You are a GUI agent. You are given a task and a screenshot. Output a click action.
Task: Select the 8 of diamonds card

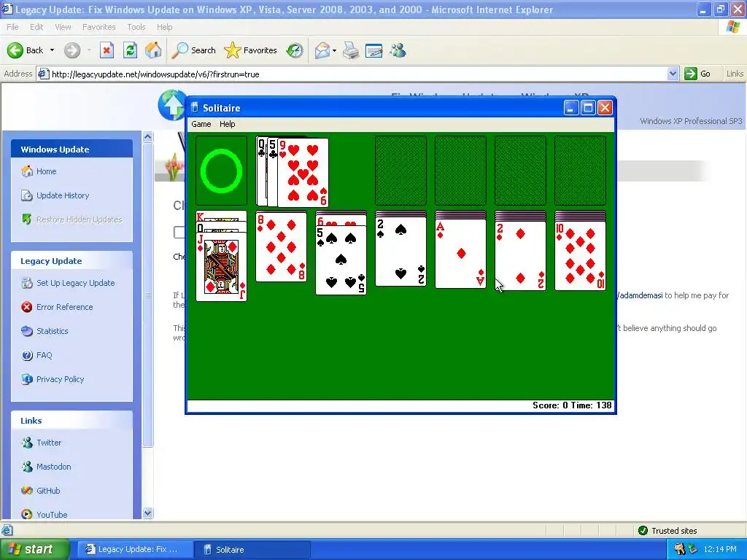tap(281, 247)
